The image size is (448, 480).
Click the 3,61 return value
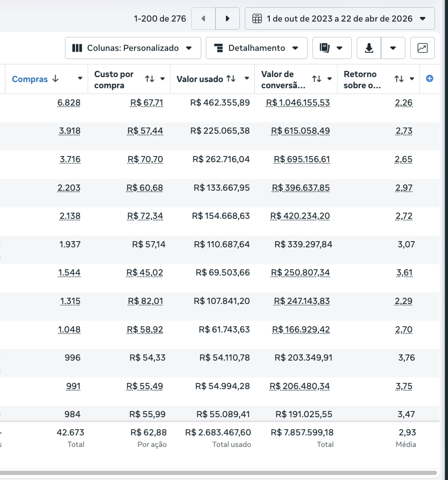(x=404, y=273)
